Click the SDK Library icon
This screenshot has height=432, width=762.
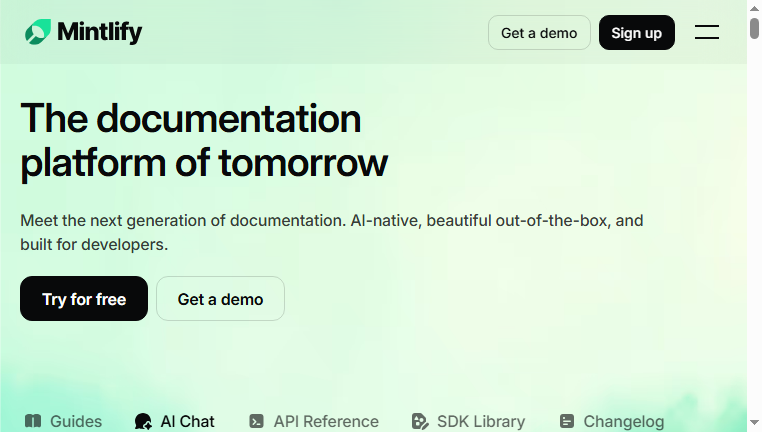point(420,421)
